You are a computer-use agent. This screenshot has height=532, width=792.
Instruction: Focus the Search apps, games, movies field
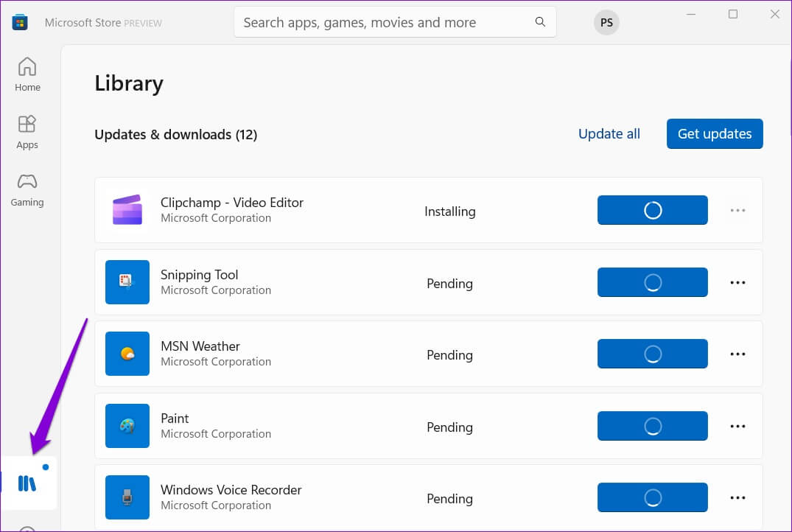point(395,22)
